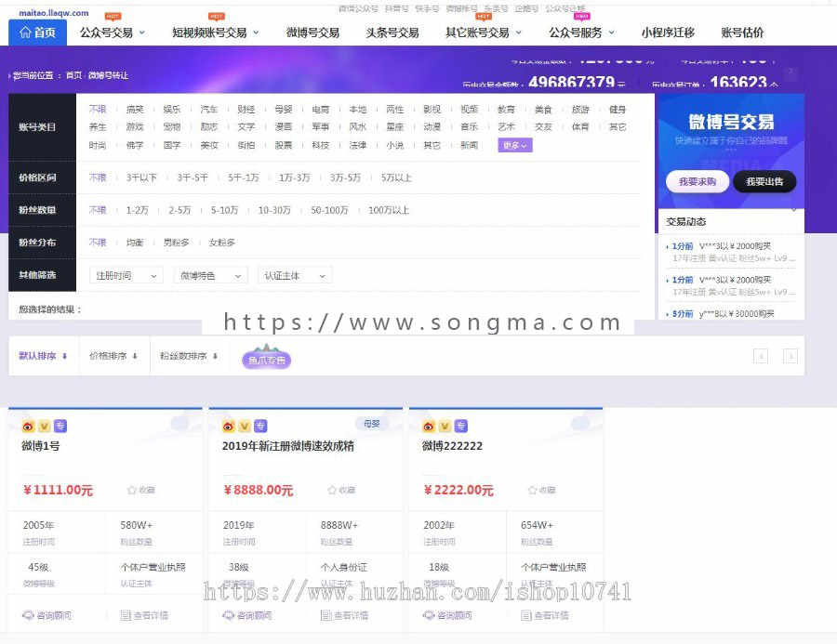Open the 注册时间 dropdown
The image size is (837, 644).
click(126, 275)
